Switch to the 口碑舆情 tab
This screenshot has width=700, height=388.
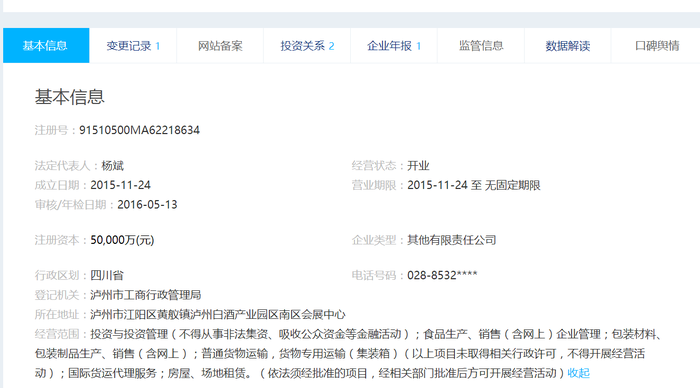click(657, 46)
